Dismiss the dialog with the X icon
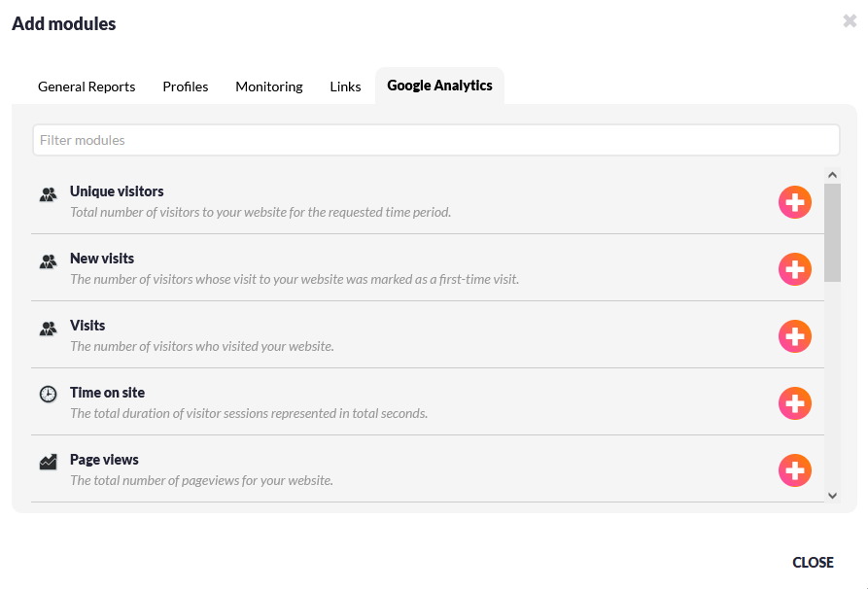 coord(851,20)
